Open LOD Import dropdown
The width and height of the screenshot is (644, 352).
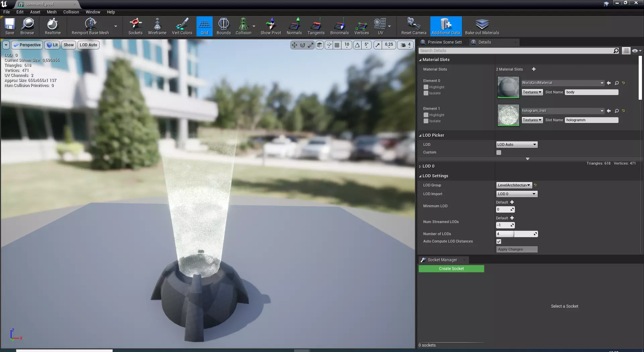pyautogui.click(x=517, y=194)
